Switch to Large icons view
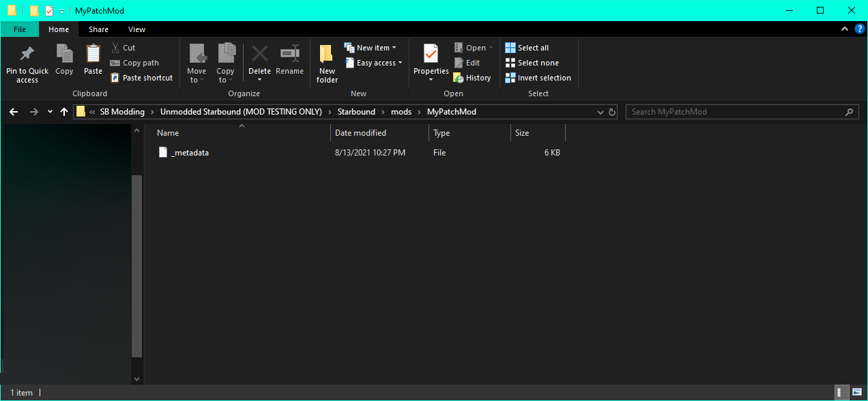The width and height of the screenshot is (868, 401). pyautogui.click(x=857, y=393)
